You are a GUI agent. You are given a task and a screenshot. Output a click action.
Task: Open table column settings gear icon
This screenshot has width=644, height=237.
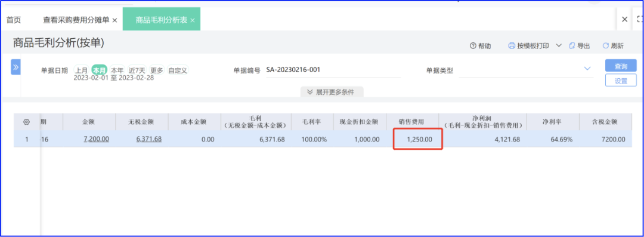point(27,122)
